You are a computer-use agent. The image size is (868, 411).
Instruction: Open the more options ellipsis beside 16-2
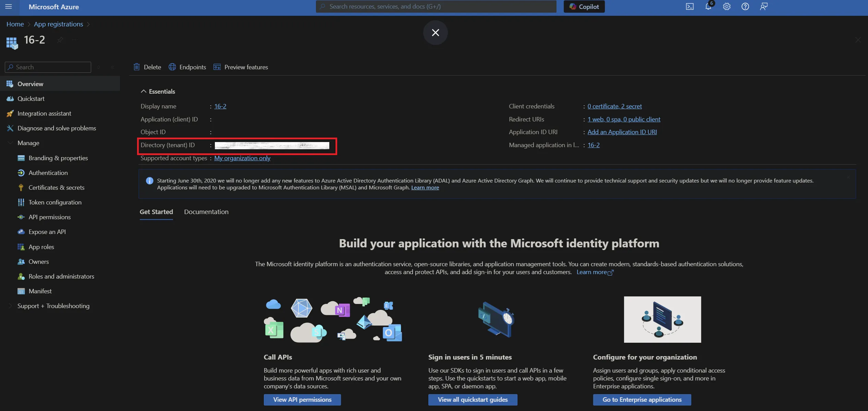pyautogui.click(x=75, y=40)
